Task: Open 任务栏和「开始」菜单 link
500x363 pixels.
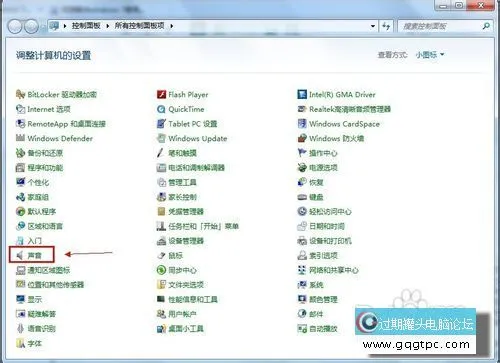Action: (x=203, y=226)
